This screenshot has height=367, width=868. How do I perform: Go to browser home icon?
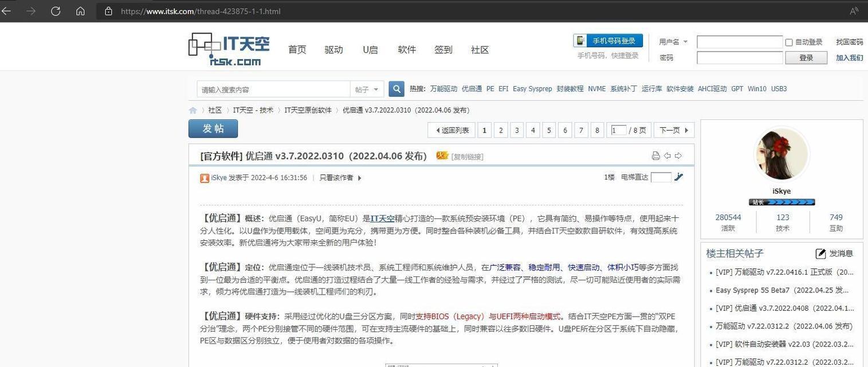click(80, 11)
